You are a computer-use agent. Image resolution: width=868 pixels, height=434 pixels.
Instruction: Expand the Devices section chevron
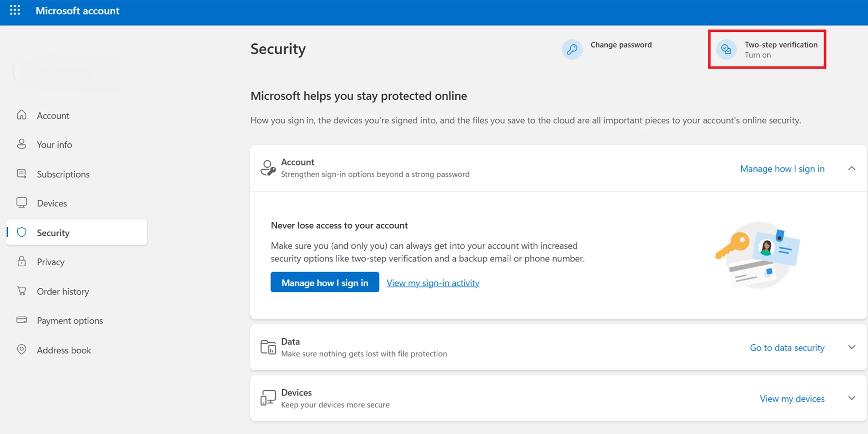[852, 398]
